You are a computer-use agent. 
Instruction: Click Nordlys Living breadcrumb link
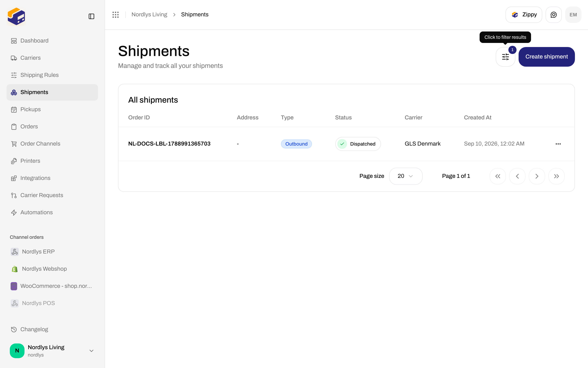click(x=149, y=15)
